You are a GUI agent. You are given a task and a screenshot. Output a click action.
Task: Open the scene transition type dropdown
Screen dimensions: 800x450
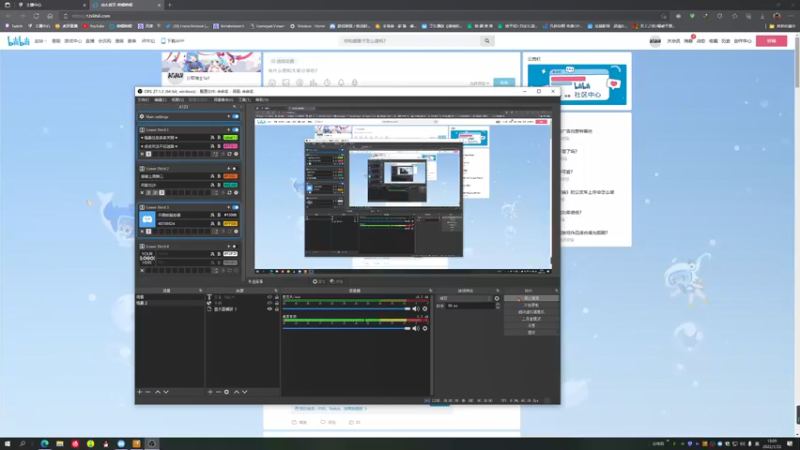[465, 298]
